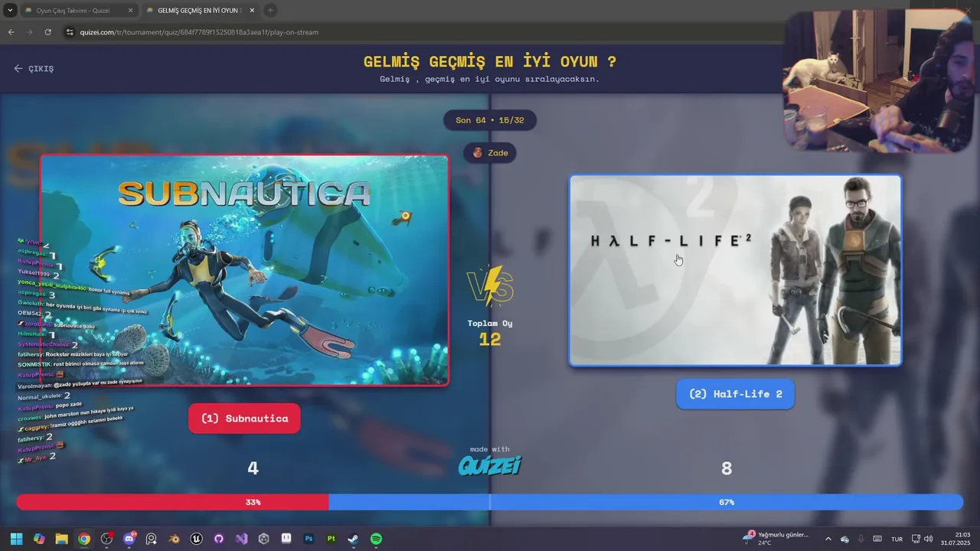The width and height of the screenshot is (980, 551).
Task: Open the touch keyboard tray icon
Action: click(877, 539)
